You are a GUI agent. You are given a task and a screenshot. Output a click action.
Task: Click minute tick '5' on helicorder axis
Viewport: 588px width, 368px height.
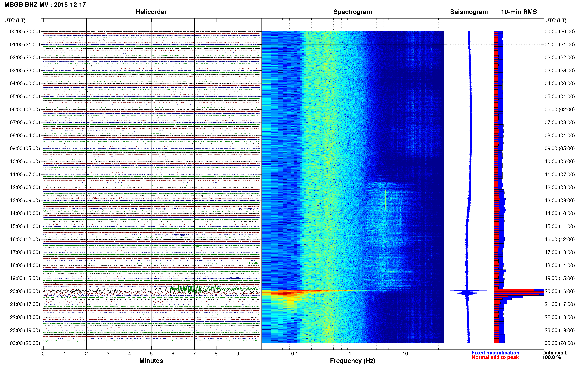pyautogui.click(x=151, y=354)
